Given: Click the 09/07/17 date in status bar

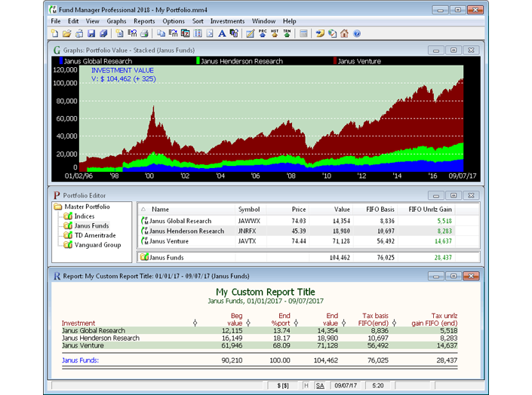Looking at the screenshot, I should pyautogui.click(x=346, y=385).
